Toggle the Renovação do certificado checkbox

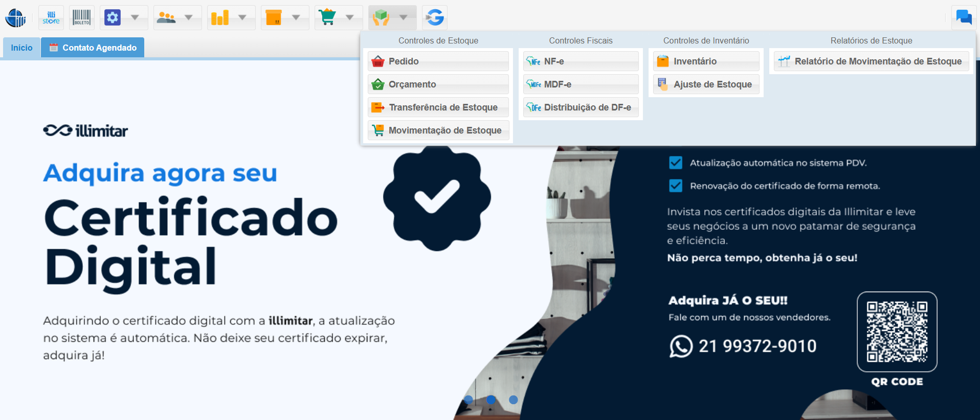pos(676,186)
